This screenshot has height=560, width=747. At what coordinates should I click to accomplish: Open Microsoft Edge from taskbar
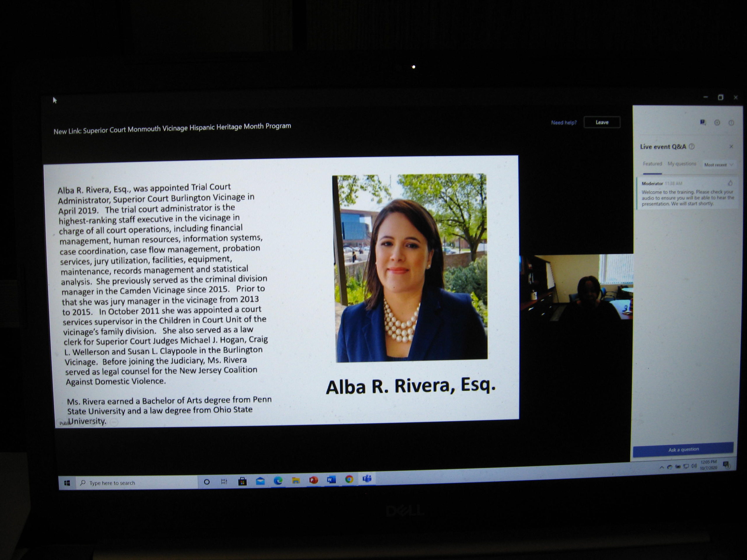pos(278,481)
